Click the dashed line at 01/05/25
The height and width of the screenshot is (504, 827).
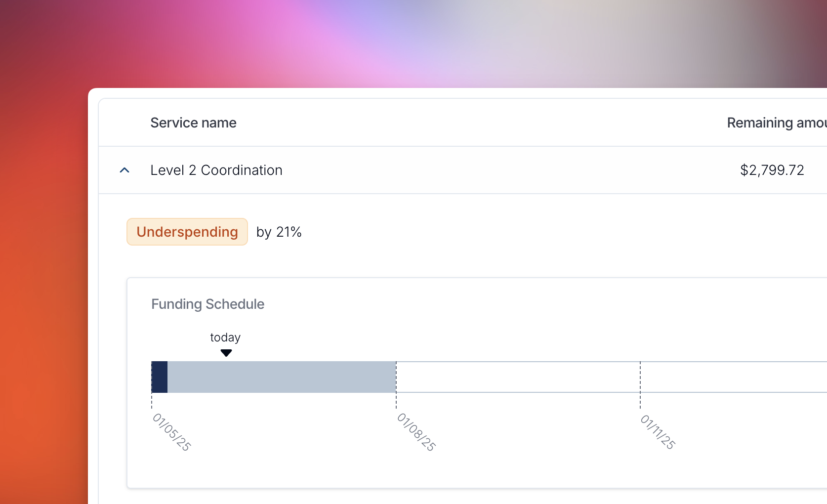point(152,400)
